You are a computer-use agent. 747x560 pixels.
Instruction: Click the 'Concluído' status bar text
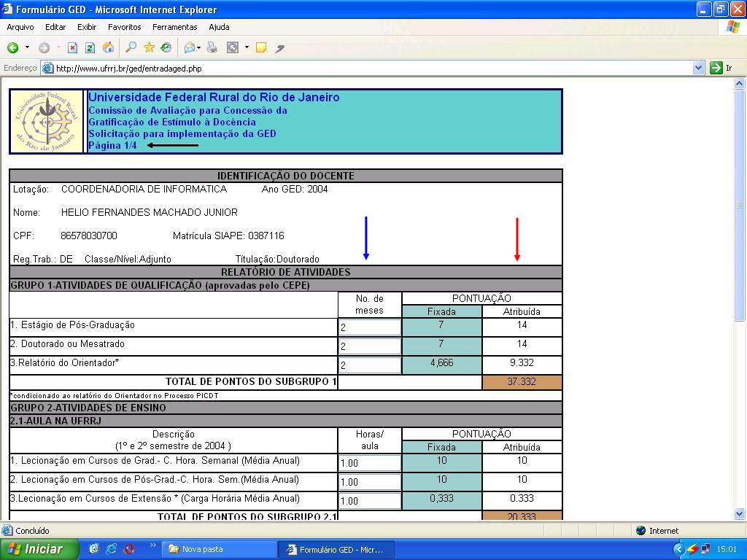click(32, 531)
